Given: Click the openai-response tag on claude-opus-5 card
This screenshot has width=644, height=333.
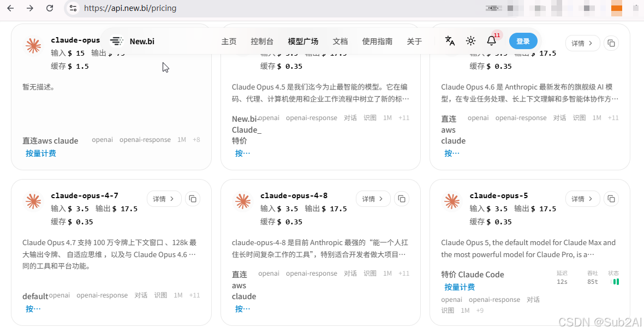Looking at the screenshot, I should pos(494,300).
